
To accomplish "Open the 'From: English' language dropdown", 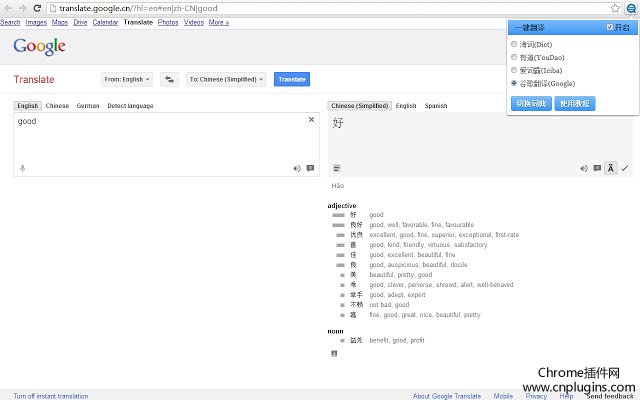I will 126,79.
